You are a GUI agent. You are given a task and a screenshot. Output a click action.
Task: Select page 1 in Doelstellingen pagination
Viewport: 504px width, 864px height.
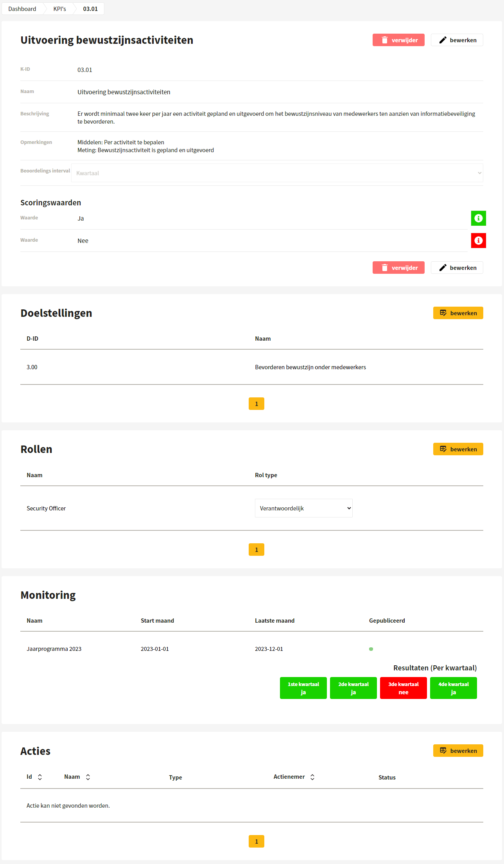coord(256,404)
